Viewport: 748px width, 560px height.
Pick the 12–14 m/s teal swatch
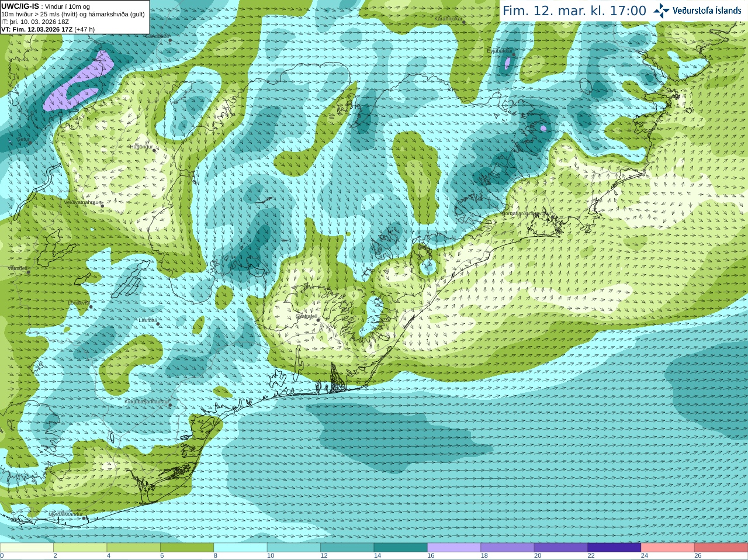pyautogui.click(x=347, y=548)
